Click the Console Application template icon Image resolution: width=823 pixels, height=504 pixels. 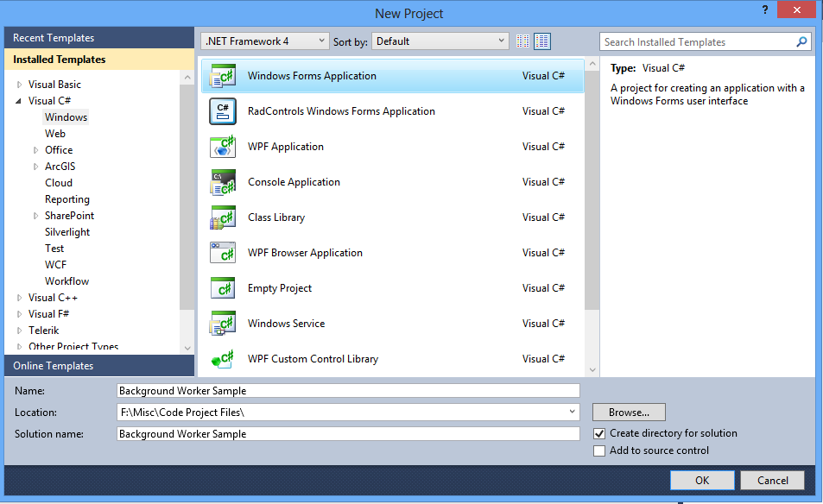click(x=223, y=182)
